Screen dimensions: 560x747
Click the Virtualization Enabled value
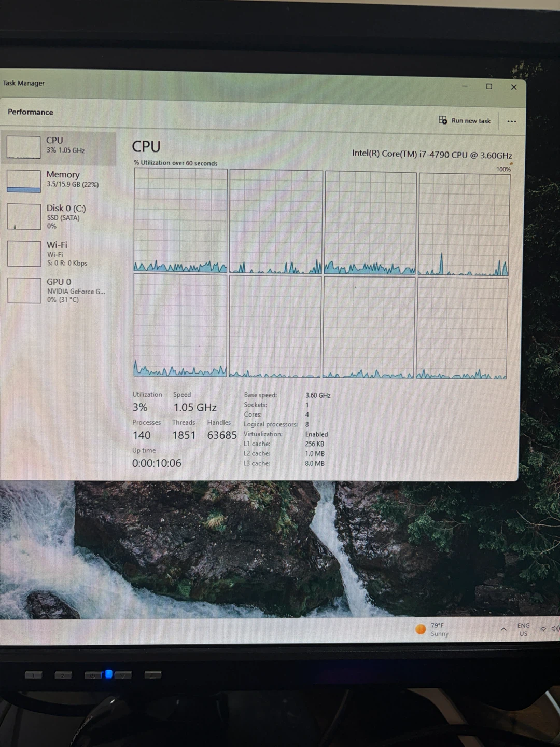(x=316, y=434)
